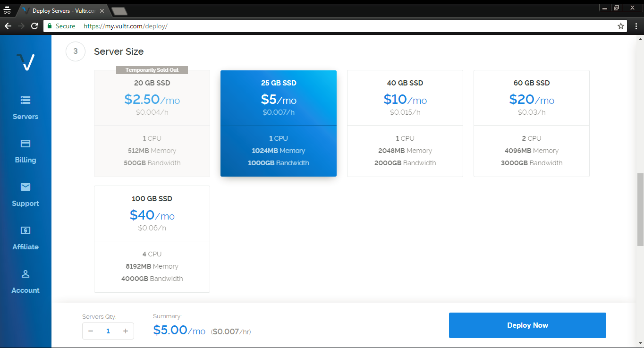Open the Chrome three-dot menu

pos(636,26)
